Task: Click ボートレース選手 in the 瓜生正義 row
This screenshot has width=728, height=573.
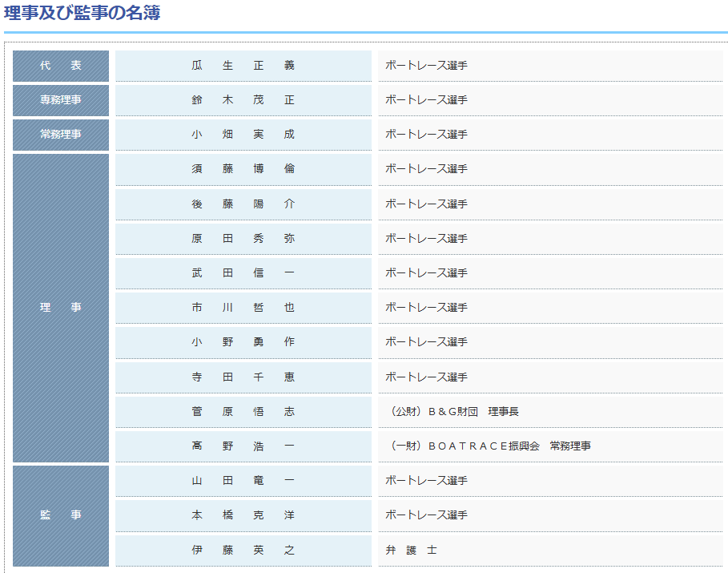Action: [426, 66]
